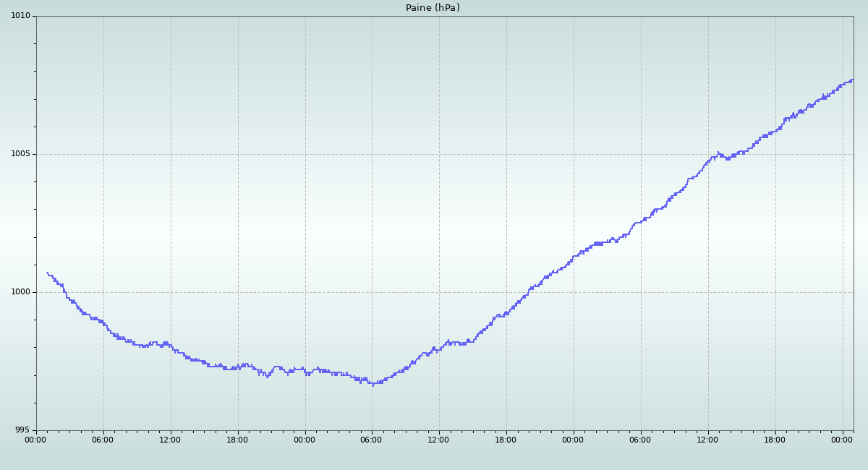Select the first 06:00 time label

[103, 440]
